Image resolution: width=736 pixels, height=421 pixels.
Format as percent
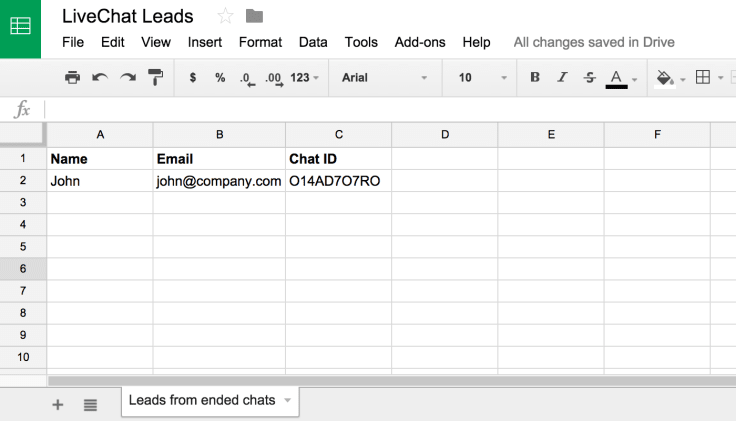tap(220, 77)
